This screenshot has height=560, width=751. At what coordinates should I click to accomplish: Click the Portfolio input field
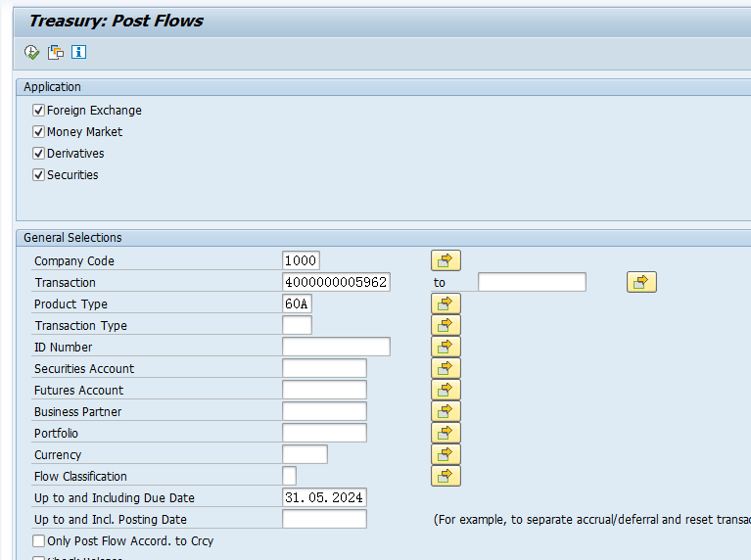pyautogui.click(x=324, y=433)
